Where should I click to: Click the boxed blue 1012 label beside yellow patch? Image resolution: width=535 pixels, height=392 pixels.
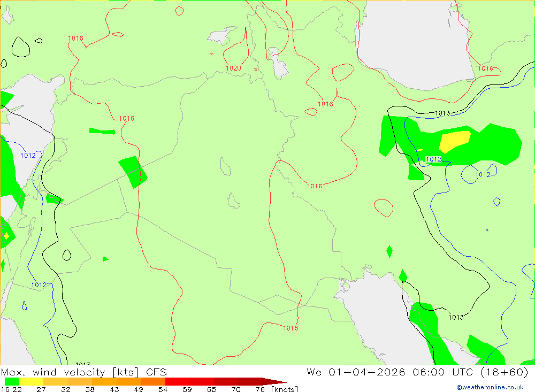(x=433, y=159)
